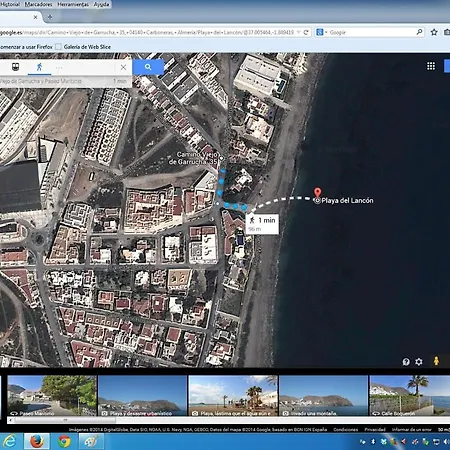Select walking directions mode icon

click(39, 67)
